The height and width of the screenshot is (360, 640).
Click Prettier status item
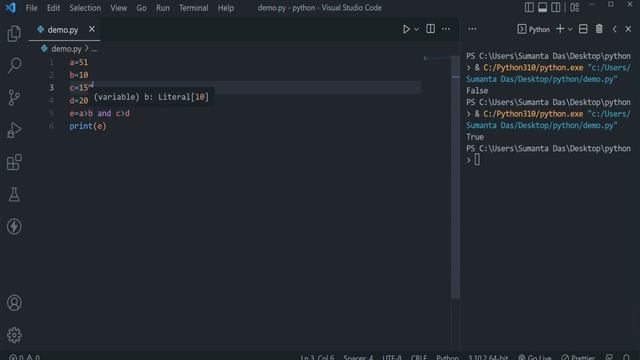[578, 357]
